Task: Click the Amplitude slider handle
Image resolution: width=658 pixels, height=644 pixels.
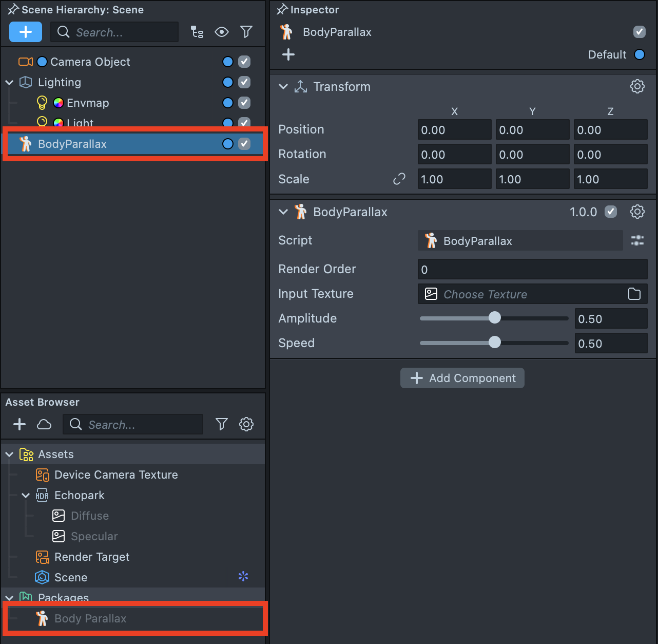Action: pyautogui.click(x=495, y=317)
